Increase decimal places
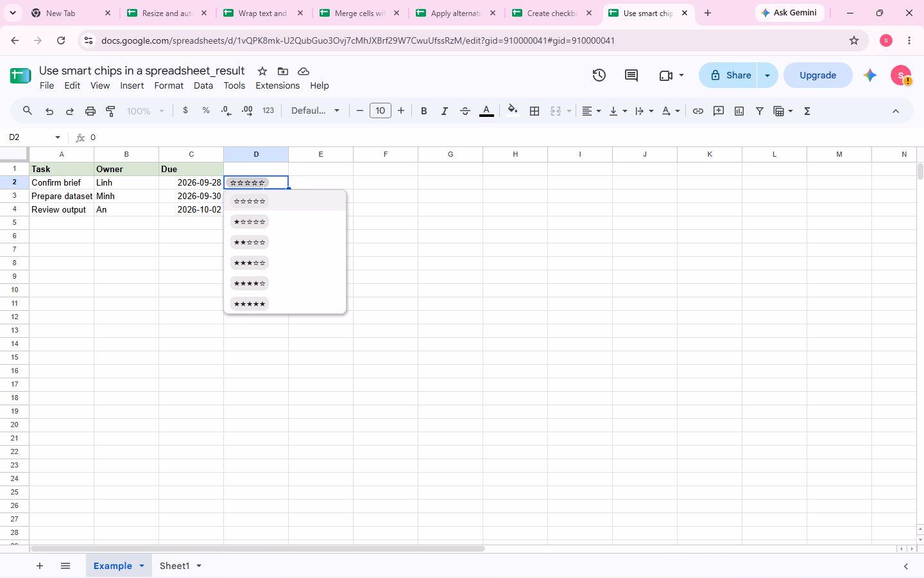The width and height of the screenshot is (924, 578). pos(247,110)
